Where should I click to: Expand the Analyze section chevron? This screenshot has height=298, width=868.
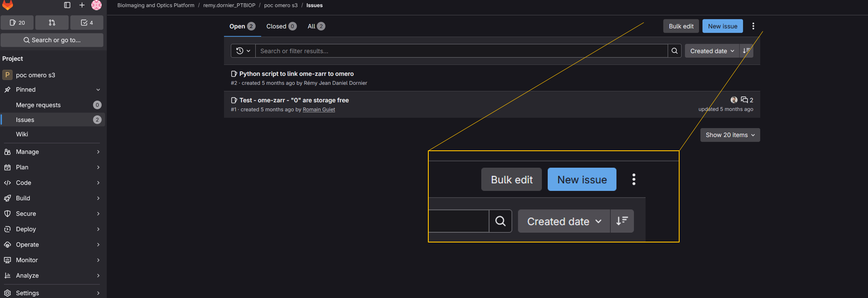[x=98, y=276]
